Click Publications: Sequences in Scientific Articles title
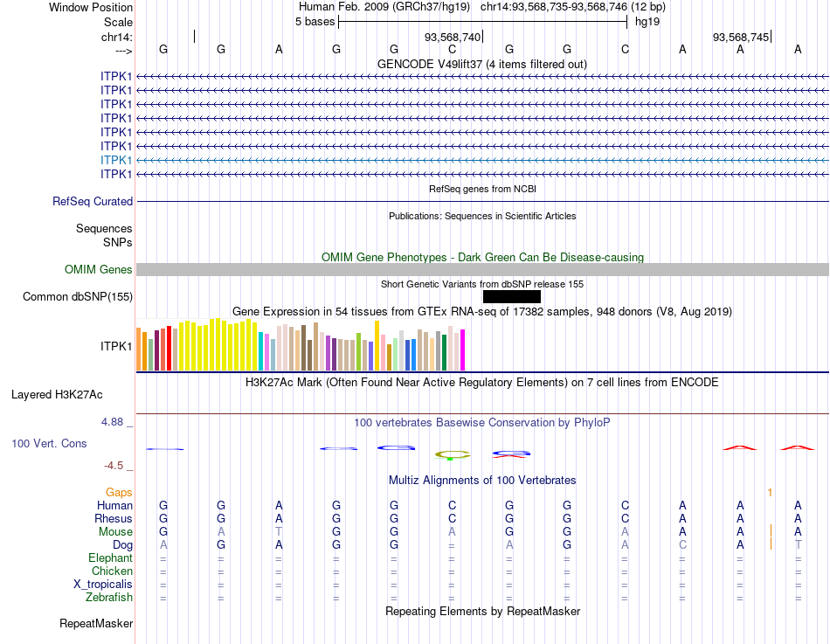830x644 pixels. tap(482, 216)
